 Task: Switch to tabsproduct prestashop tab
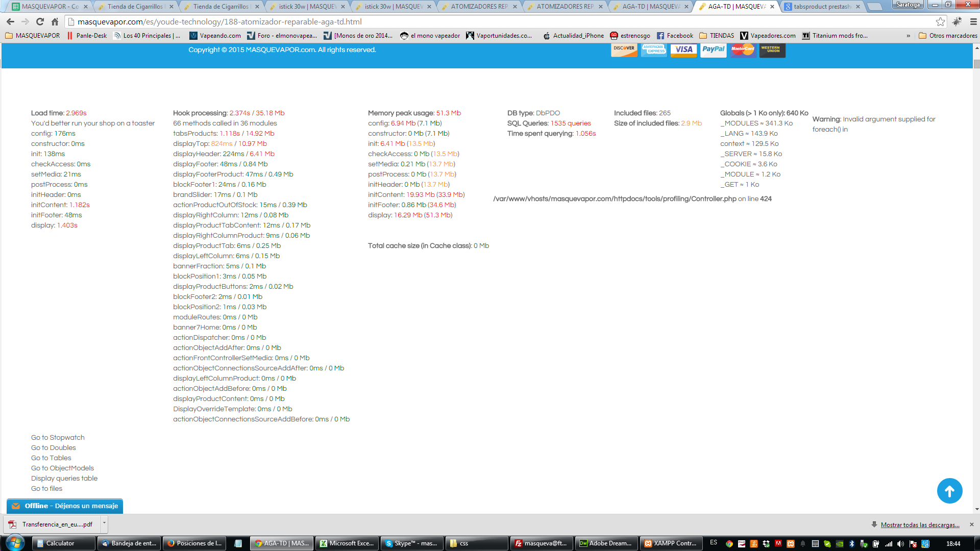click(x=822, y=7)
